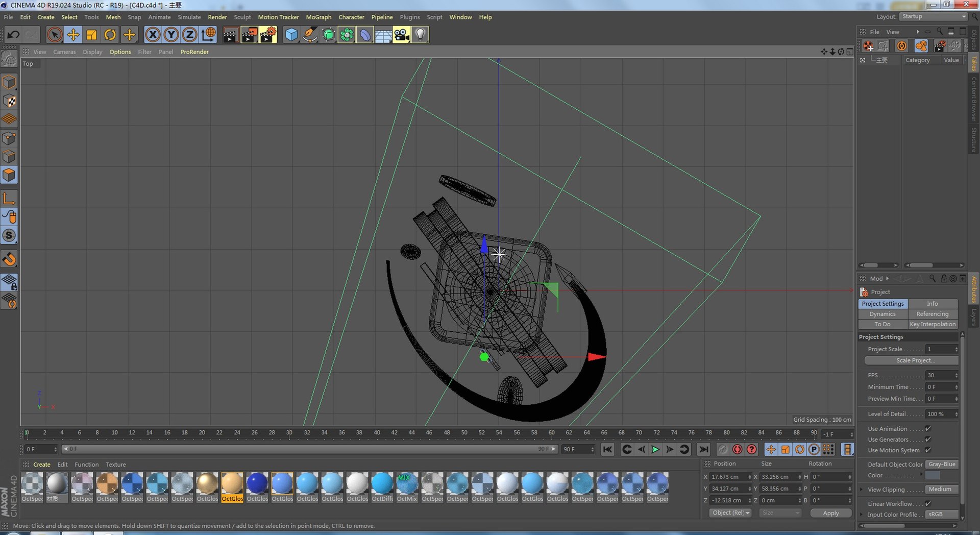This screenshot has height=535, width=980.
Task: Add a Cube primitive object
Action: [291, 35]
